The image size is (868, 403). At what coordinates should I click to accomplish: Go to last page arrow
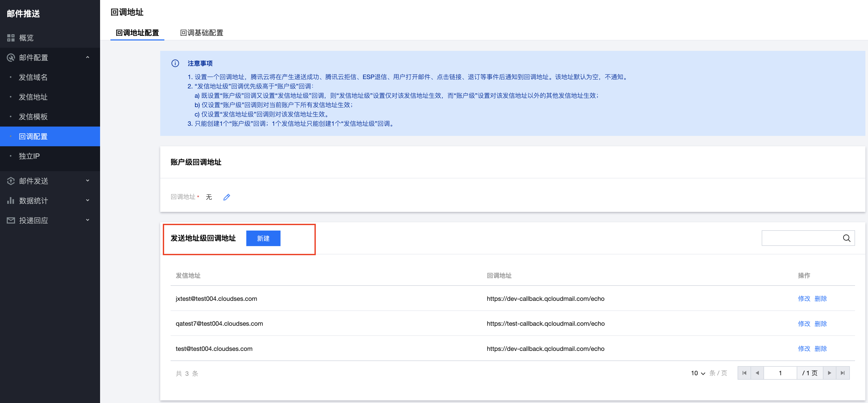(x=842, y=373)
